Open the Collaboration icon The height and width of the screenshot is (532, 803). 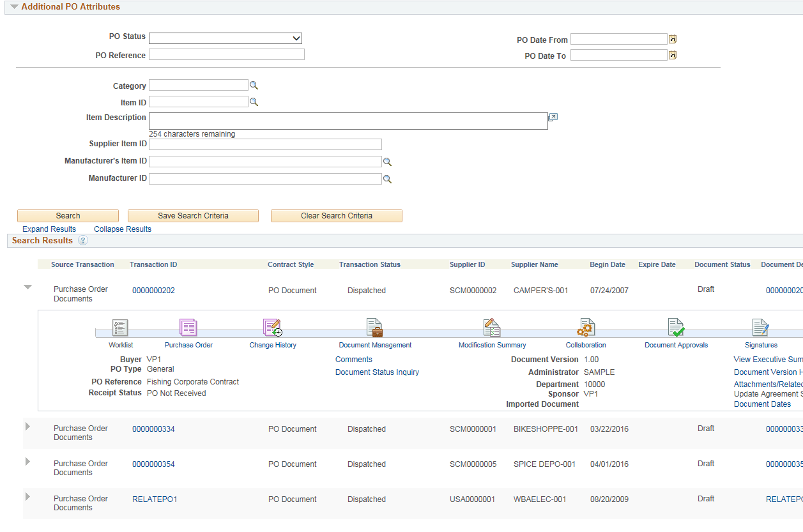(585, 328)
